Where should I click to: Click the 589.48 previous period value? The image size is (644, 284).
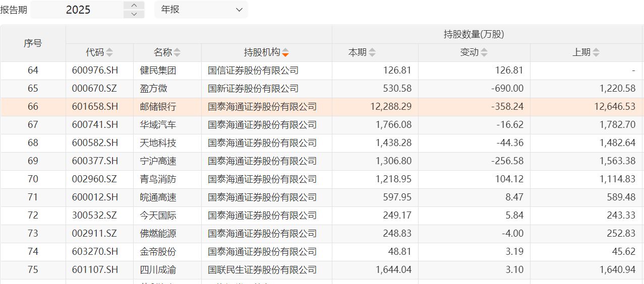[621, 197]
